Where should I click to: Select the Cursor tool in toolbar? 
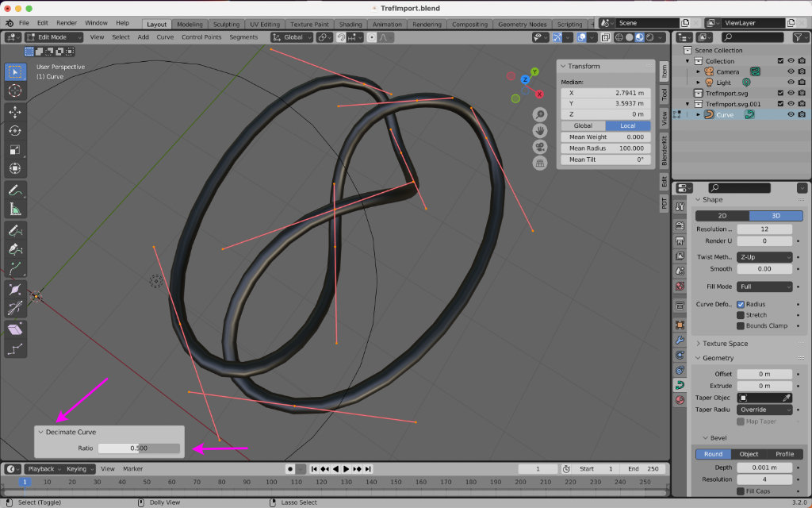[x=15, y=90]
